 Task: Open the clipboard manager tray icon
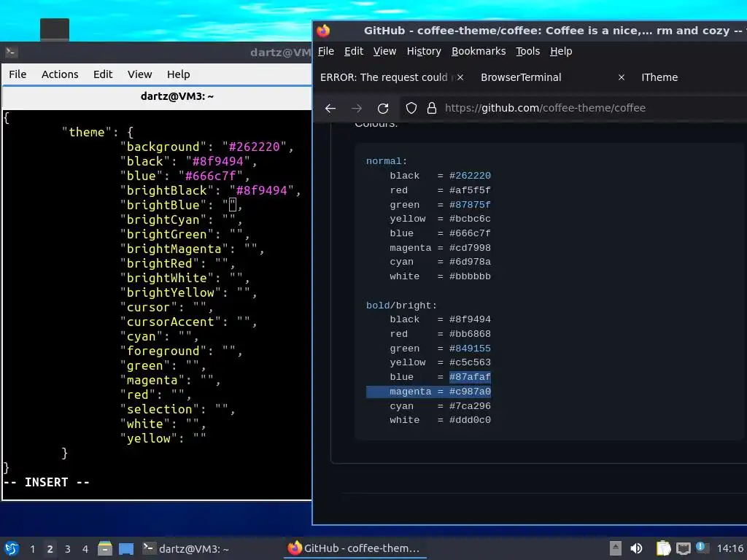point(663,548)
